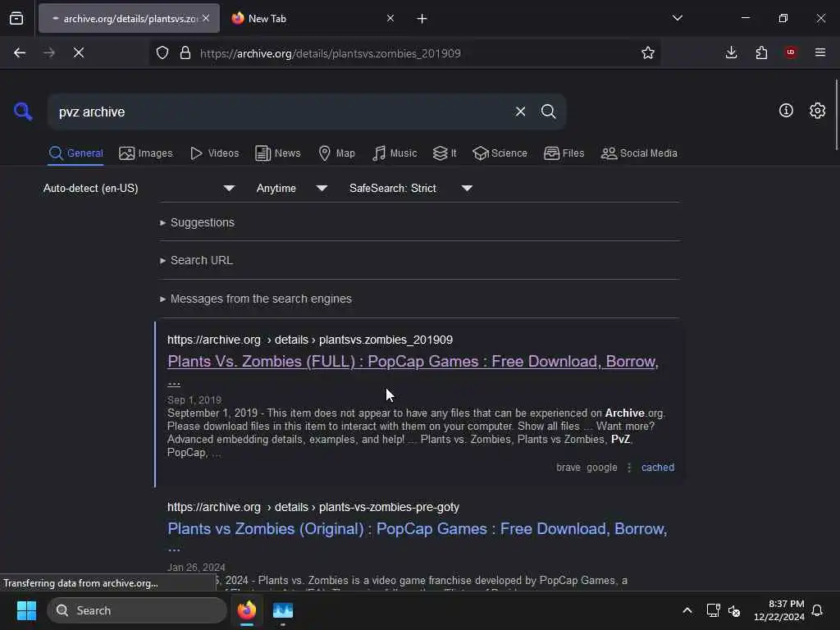The image size is (840, 630).
Task: Open the pinned photo app on taskbar
Action: (283, 610)
